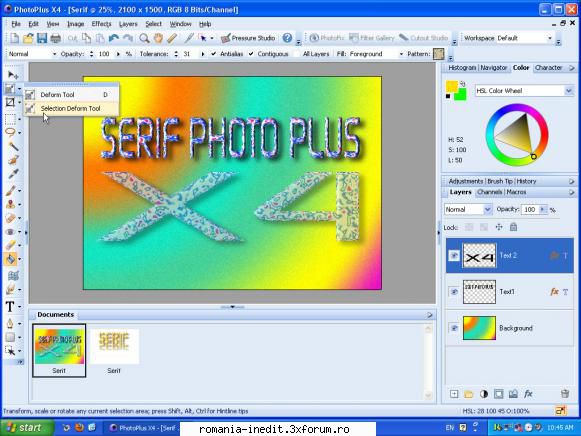Viewport: 581px width, 436px height.
Task: Click the New document icon
Action: 14,38
